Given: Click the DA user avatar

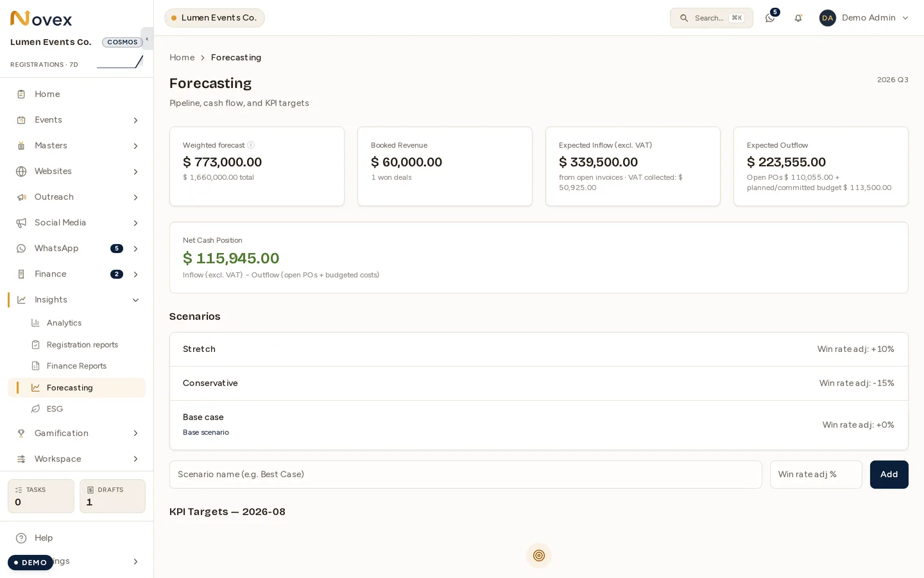Looking at the screenshot, I should tap(828, 18).
